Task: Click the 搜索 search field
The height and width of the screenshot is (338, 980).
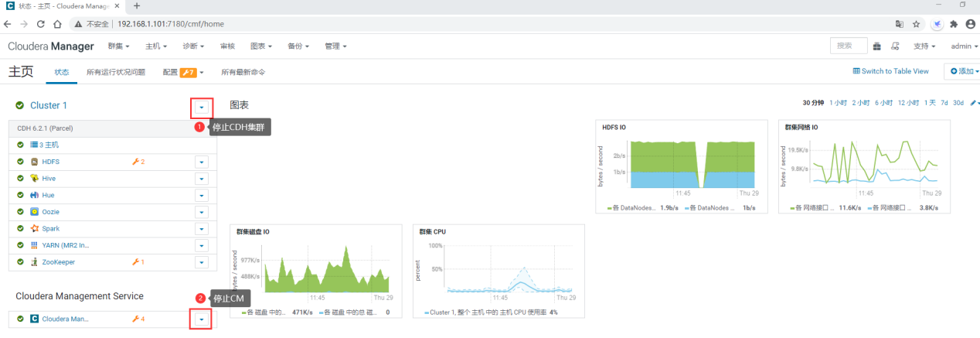Action: pyautogui.click(x=848, y=46)
